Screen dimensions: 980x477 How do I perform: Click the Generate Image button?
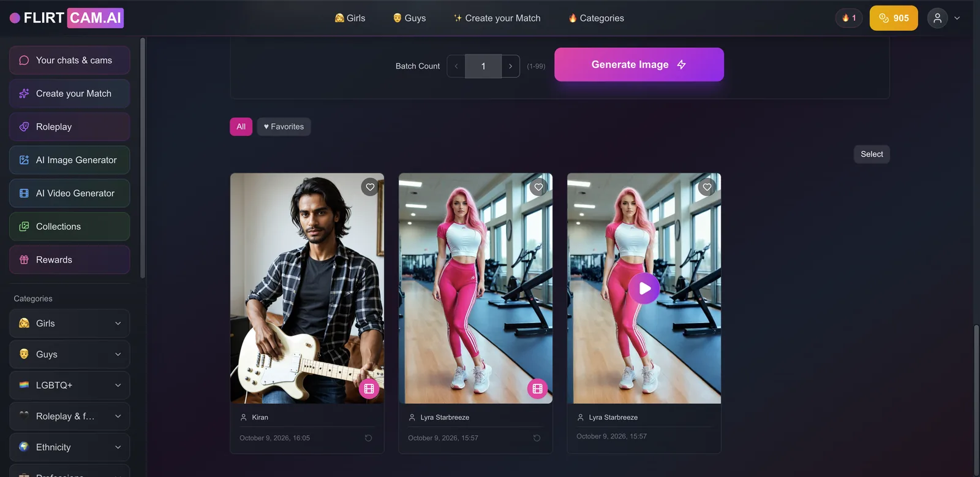coord(639,64)
